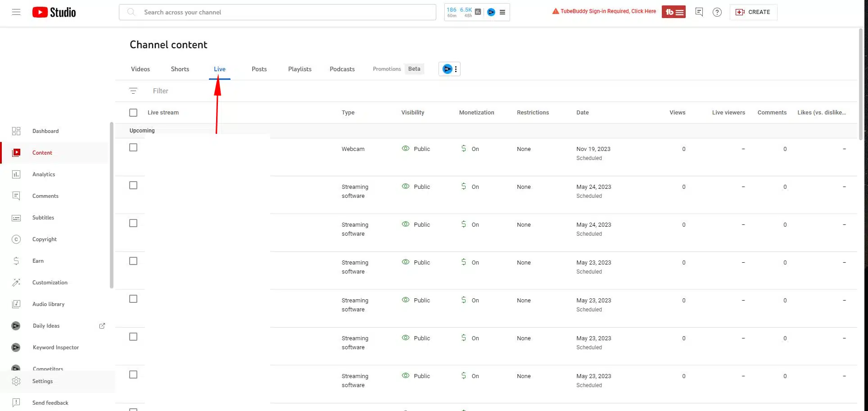This screenshot has height=411, width=868.
Task: Switch to the Playlists tab
Action: [299, 69]
